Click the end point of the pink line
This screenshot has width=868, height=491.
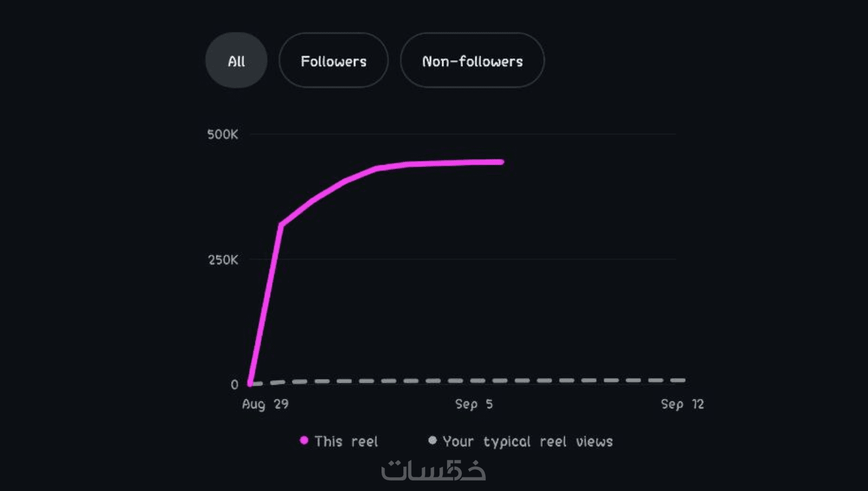pyautogui.click(x=501, y=162)
